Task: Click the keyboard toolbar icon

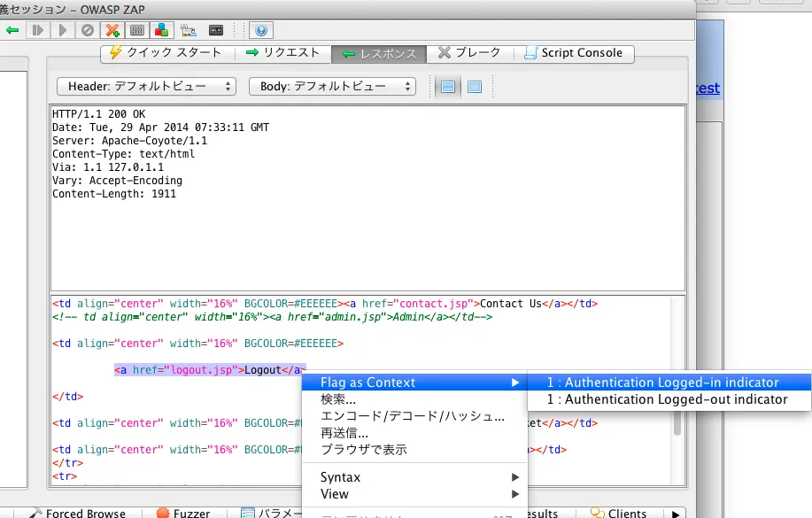Action: click(187, 30)
